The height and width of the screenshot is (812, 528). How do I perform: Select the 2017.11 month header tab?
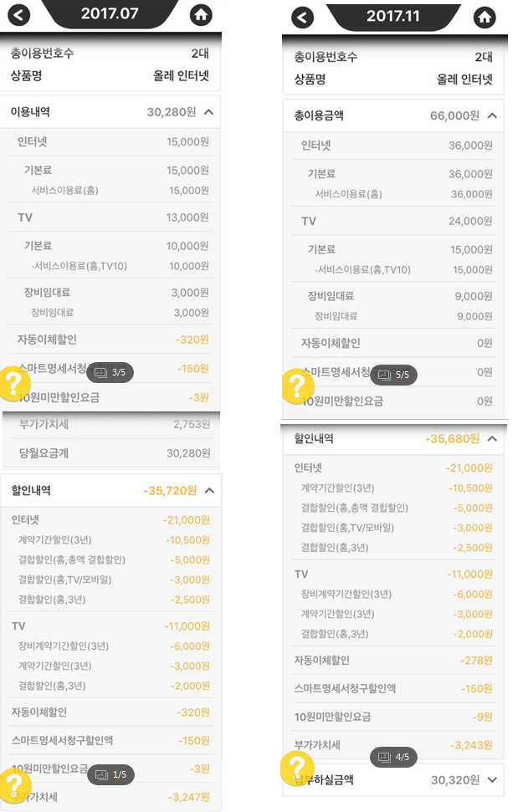coord(393,17)
